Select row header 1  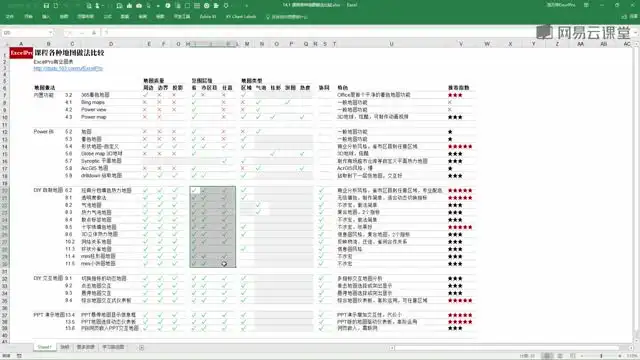click(x=4, y=53)
